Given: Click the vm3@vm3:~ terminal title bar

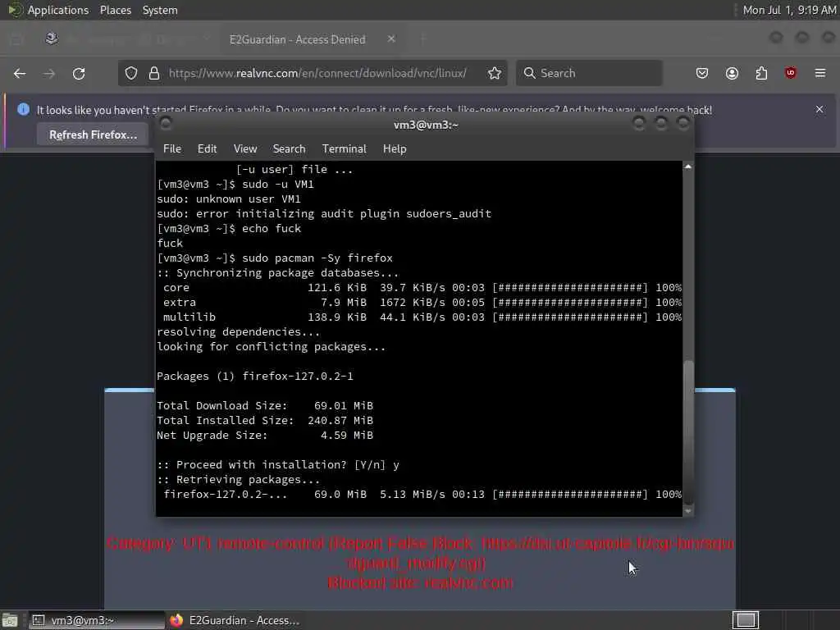Looking at the screenshot, I should click(x=426, y=125).
